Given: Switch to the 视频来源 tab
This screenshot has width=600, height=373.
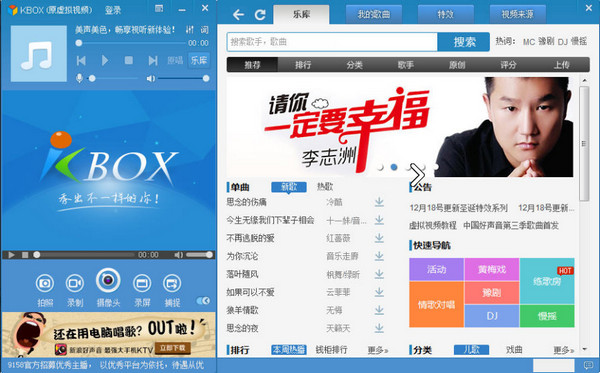Looking at the screenshot, I should [517, 15].
